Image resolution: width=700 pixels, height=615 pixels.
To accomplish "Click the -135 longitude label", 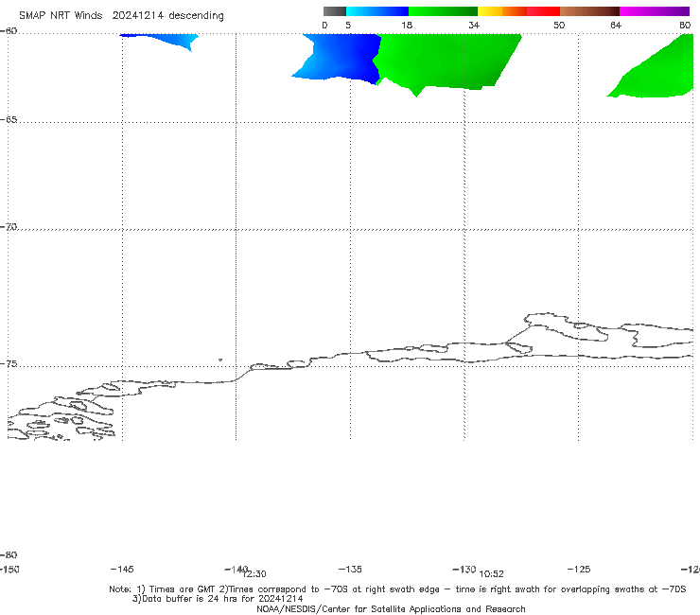I will (x=350, y=569).
